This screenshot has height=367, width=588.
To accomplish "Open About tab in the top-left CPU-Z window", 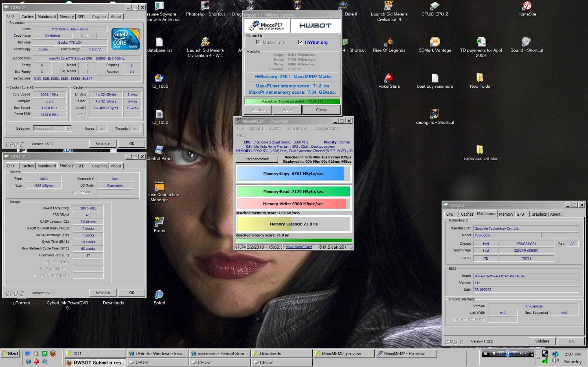I will coord(116,17).
